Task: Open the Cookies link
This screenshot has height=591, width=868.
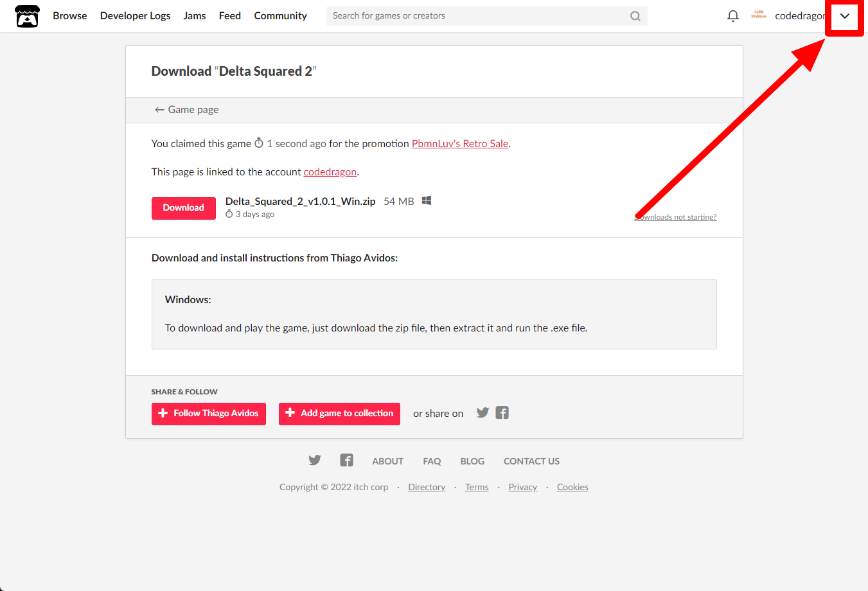Action: tap(572, 487)
